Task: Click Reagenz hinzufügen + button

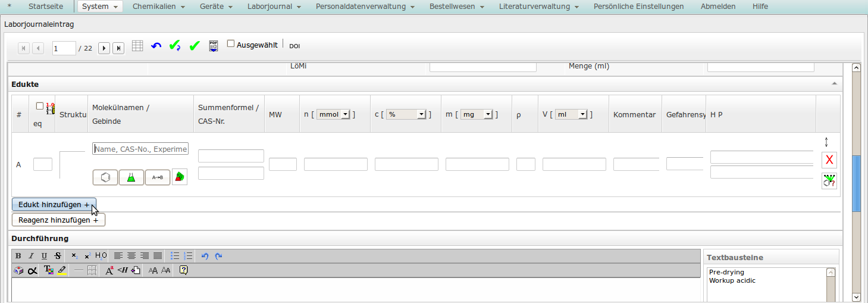Action: 58,220
